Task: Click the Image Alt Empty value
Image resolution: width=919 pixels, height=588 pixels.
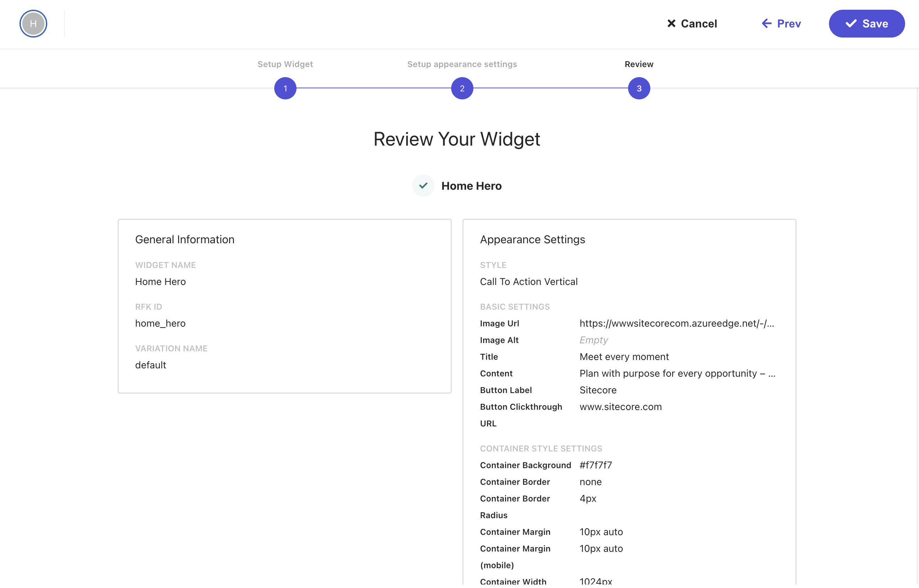Action: [594, 340]
